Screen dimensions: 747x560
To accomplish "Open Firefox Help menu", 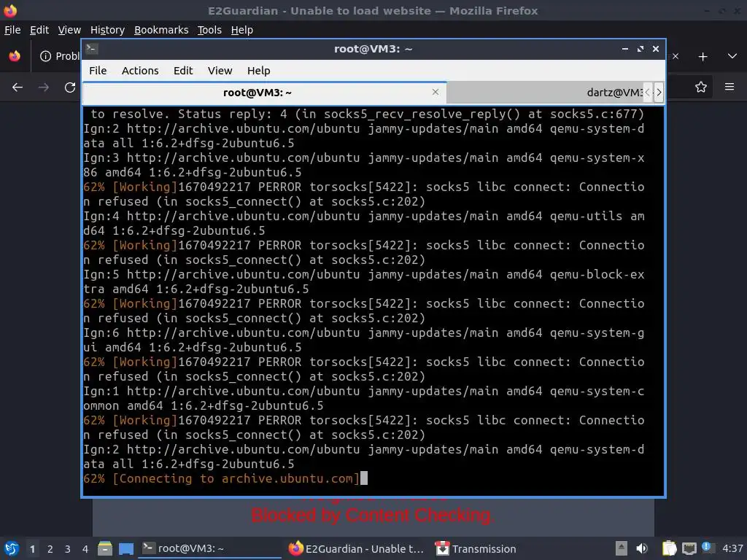I will click(x=241, y=30).
